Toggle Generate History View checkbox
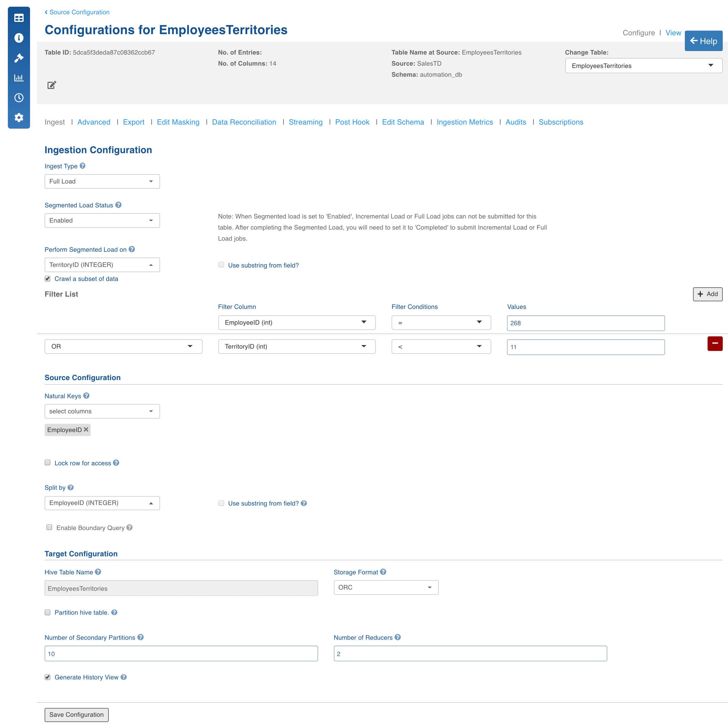This screenshot has height=726, width=728. click(48, 677)
